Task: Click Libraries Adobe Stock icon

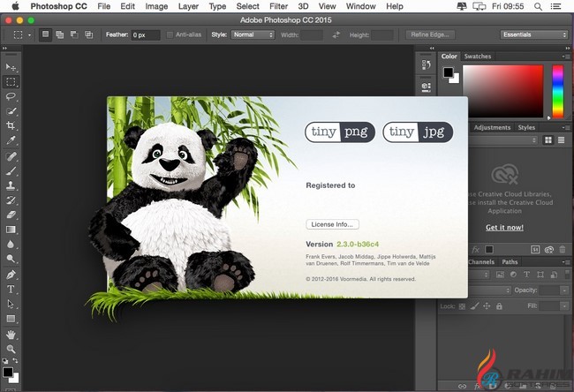Action: coord(535,250)
